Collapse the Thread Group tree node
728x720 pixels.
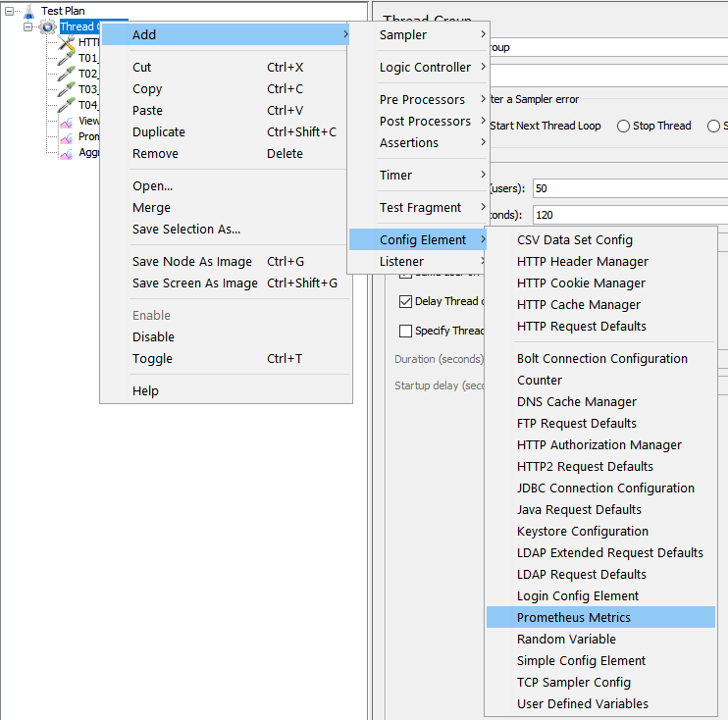[28, 26]
